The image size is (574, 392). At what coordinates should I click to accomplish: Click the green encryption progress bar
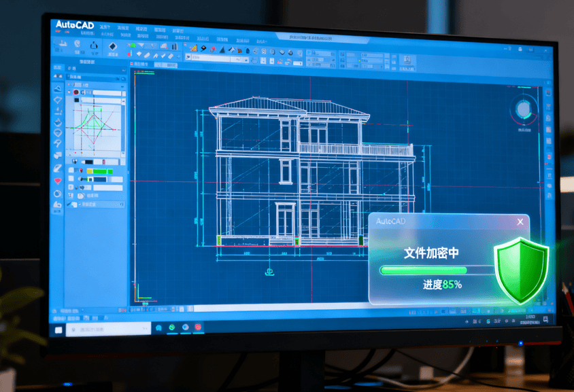435,270
